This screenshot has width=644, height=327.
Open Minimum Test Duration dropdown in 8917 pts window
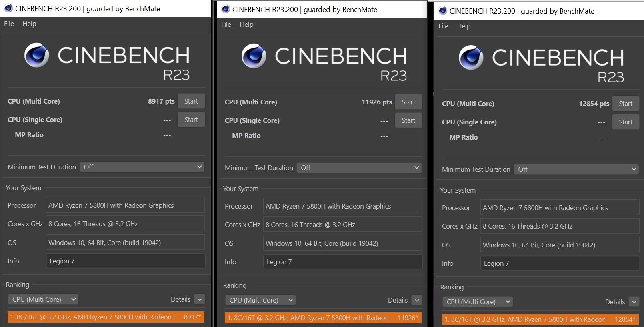click(x=142, y=167)
